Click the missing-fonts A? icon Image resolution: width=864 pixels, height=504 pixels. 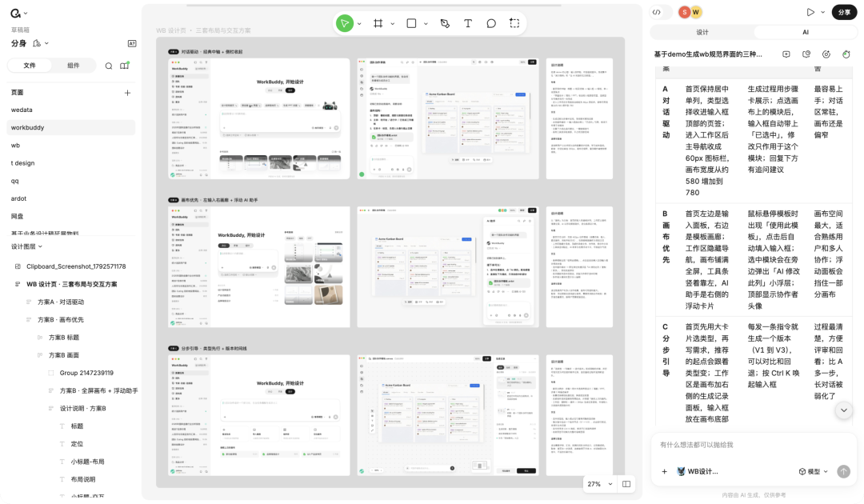click(x=132, y=43)
